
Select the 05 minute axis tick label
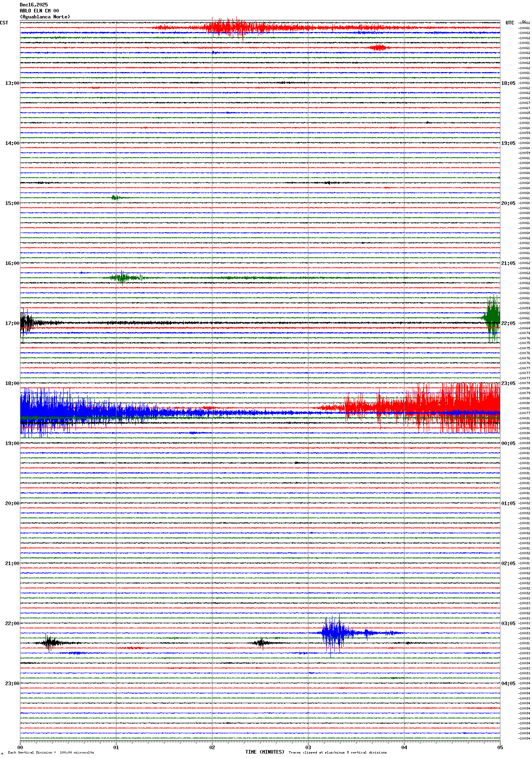[x=500, y=747]
